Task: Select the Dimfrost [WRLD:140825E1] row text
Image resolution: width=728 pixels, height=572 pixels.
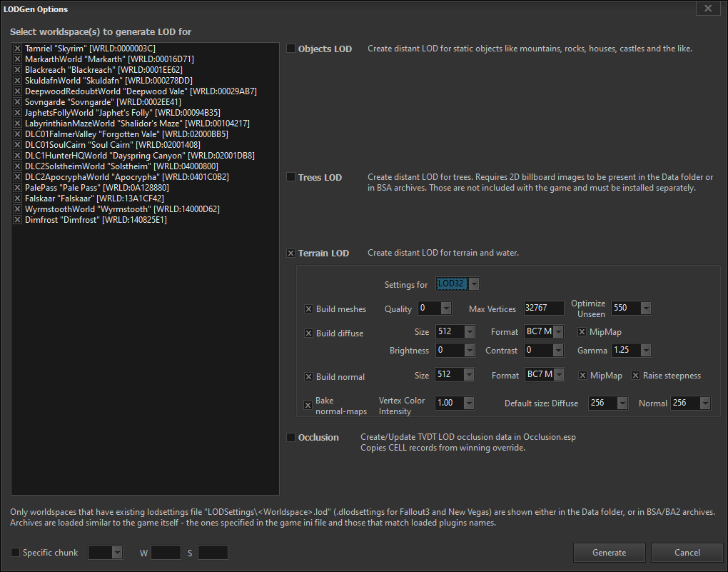Action: click(x=96, y=219)
